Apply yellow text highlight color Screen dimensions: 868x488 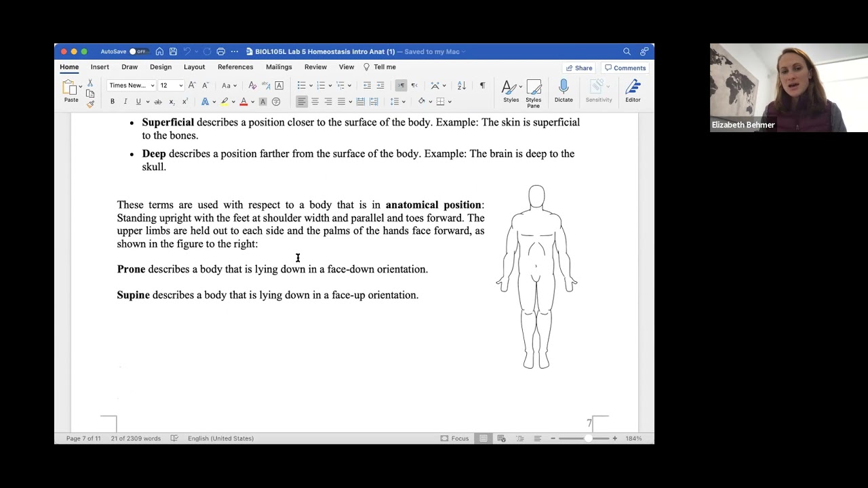coord(224,102)
